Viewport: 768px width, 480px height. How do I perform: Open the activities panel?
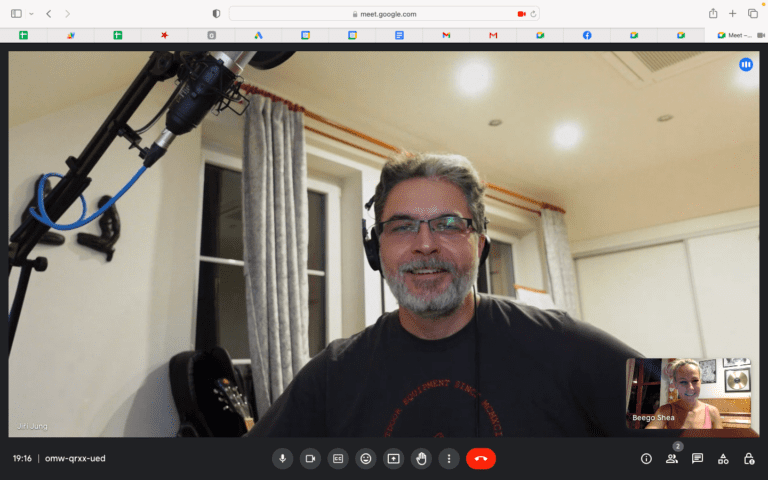[723, 458]
